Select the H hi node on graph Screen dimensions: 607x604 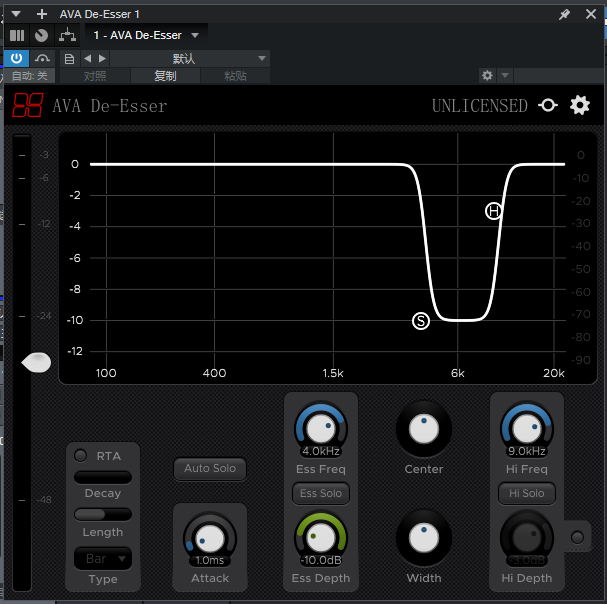tap(494, 211)
